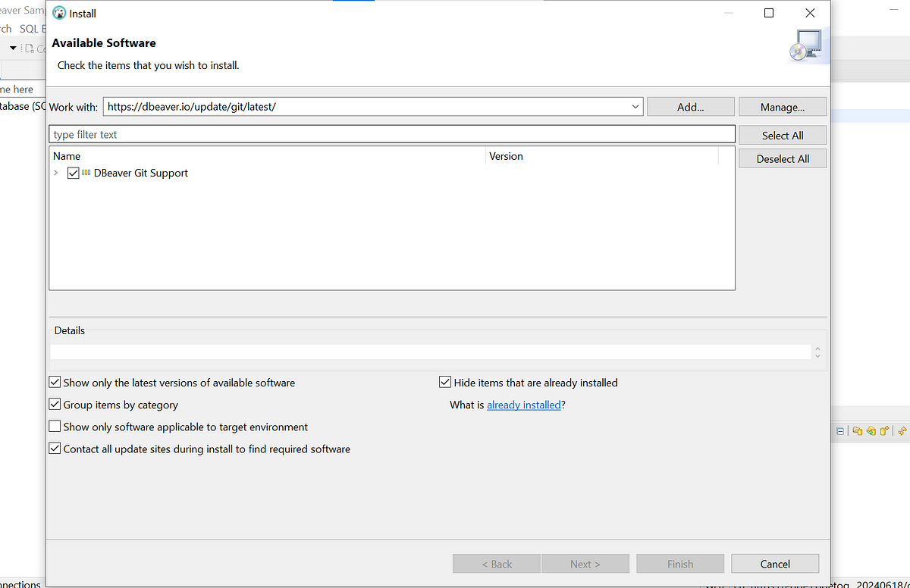Viewport: 910px width, 588px height.
Task: Expand the DBeaver Git Support tree node
Action: point(56,173)
